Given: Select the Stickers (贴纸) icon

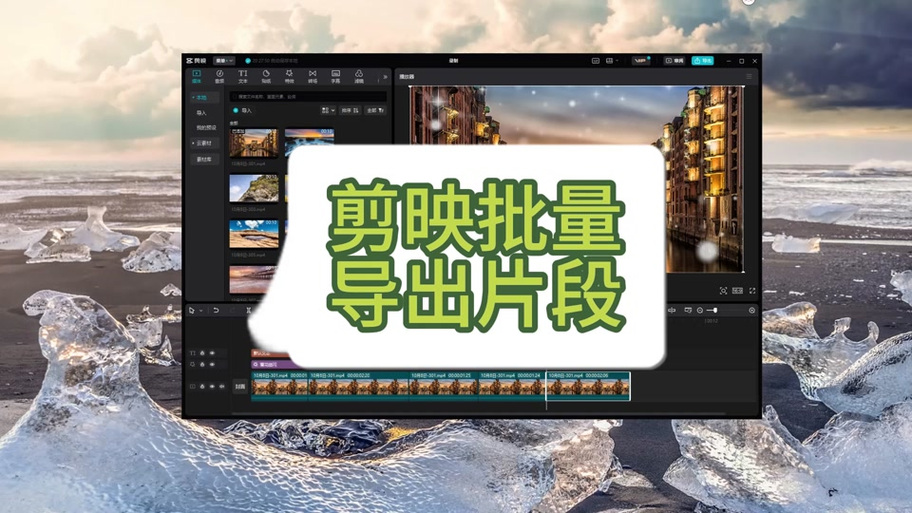Looking at the screenshot, I should [266, 76].
